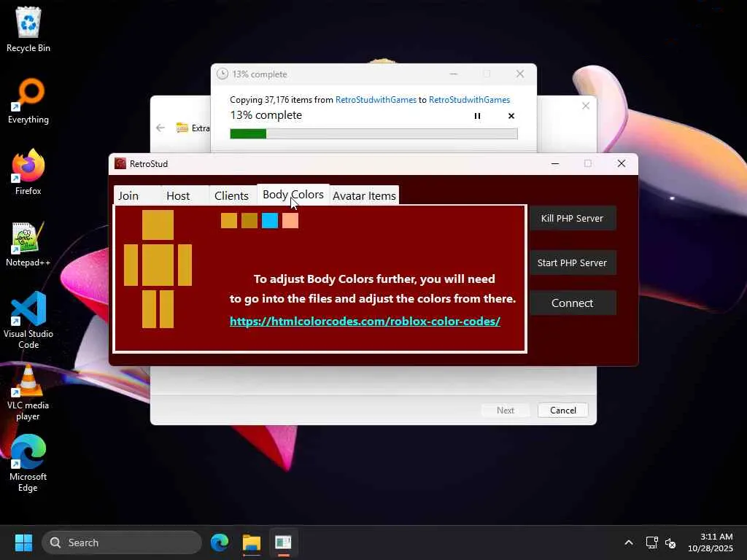747x560 pixels.
Task: Click the taskbar Search box
Action: coord(122,542)
